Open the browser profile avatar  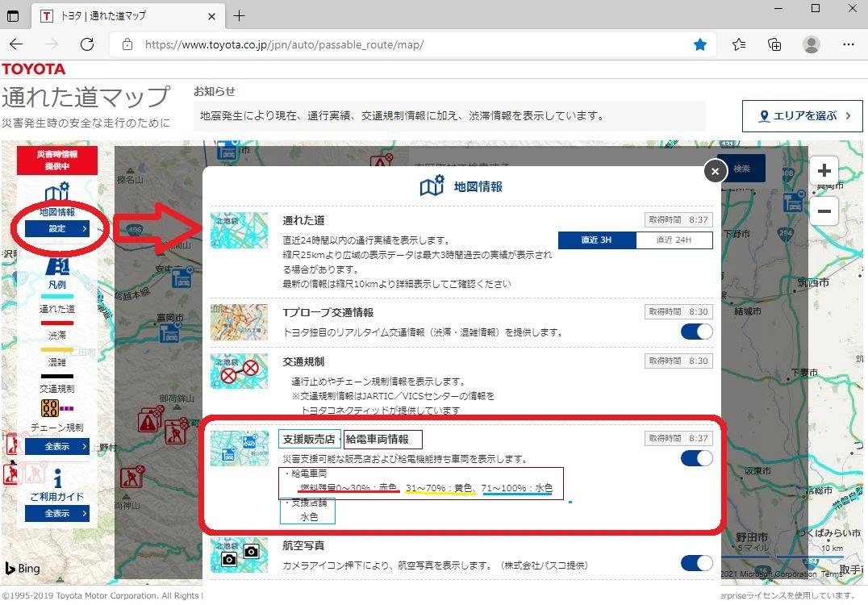click(812, 44)
